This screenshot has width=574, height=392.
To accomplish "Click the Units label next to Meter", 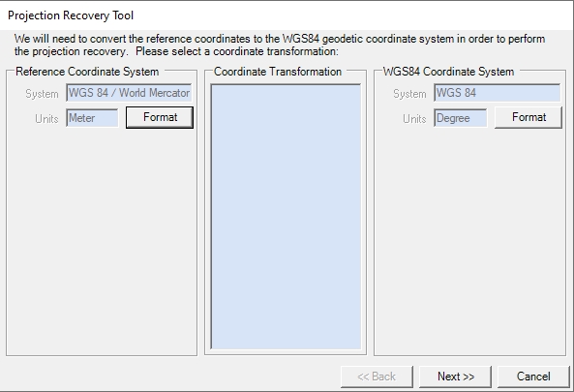I will [46, 119].
